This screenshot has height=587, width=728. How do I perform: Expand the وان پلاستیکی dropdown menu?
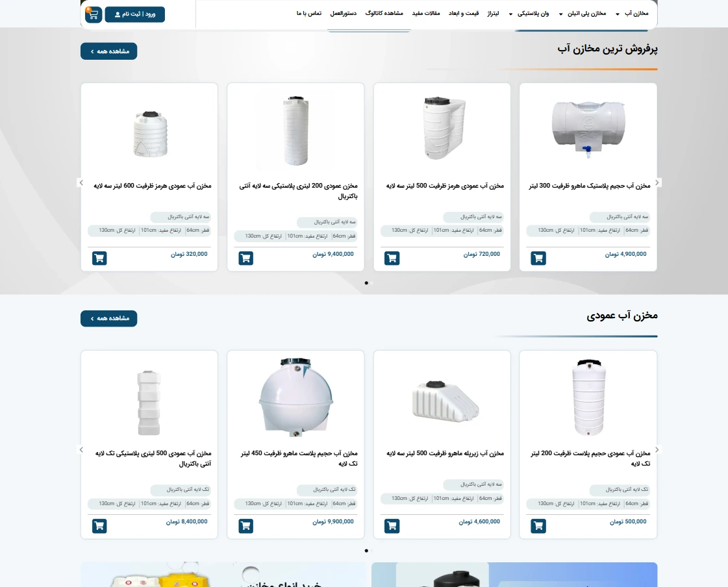click(529, 14)
